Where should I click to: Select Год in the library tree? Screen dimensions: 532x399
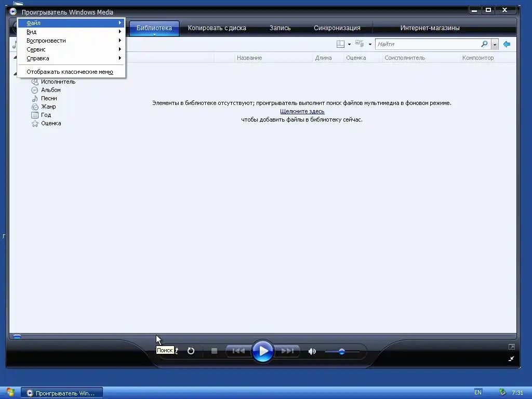click(x=46, y=115)
